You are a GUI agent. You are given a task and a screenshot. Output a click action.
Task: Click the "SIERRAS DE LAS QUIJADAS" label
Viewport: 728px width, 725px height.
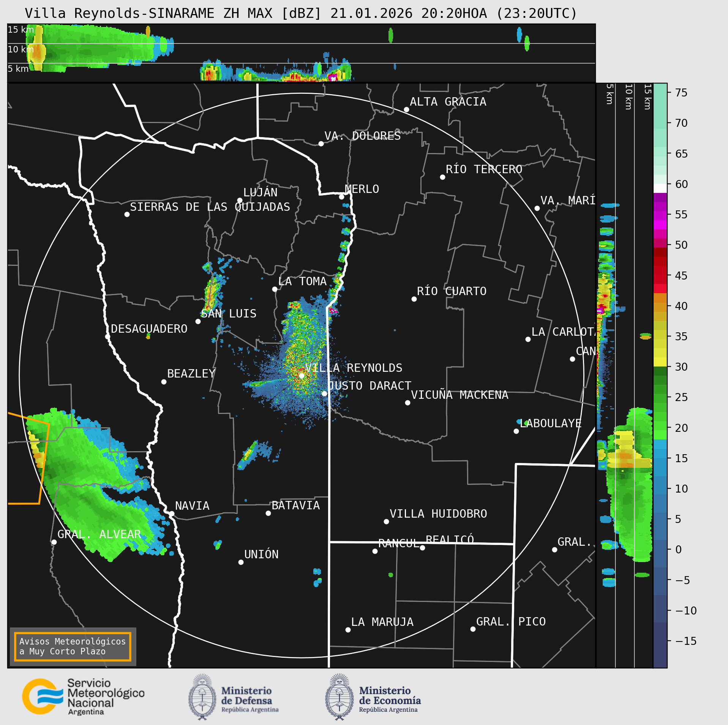click(210, 207)
